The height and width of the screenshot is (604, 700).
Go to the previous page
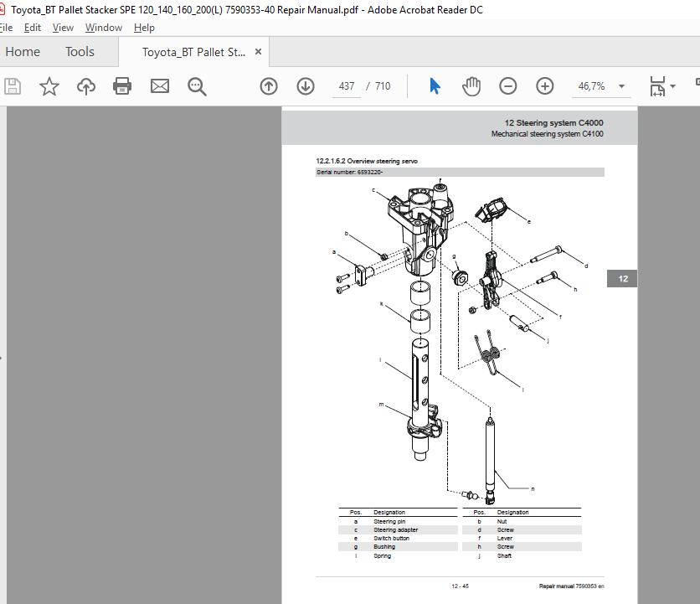(x=268, y=85)
